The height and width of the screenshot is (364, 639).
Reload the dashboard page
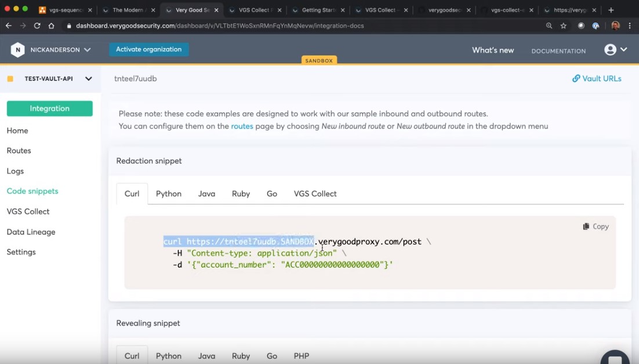(x=37, y=26)
